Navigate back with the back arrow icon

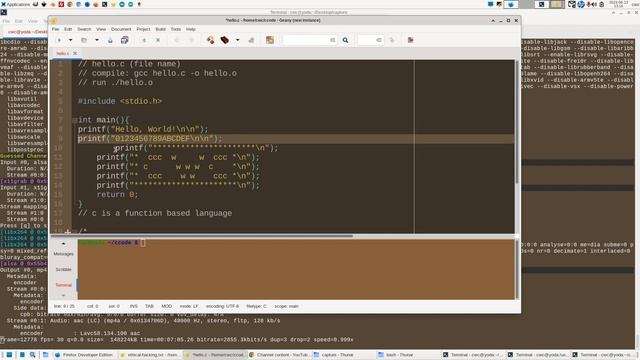(x=177, y=40)
